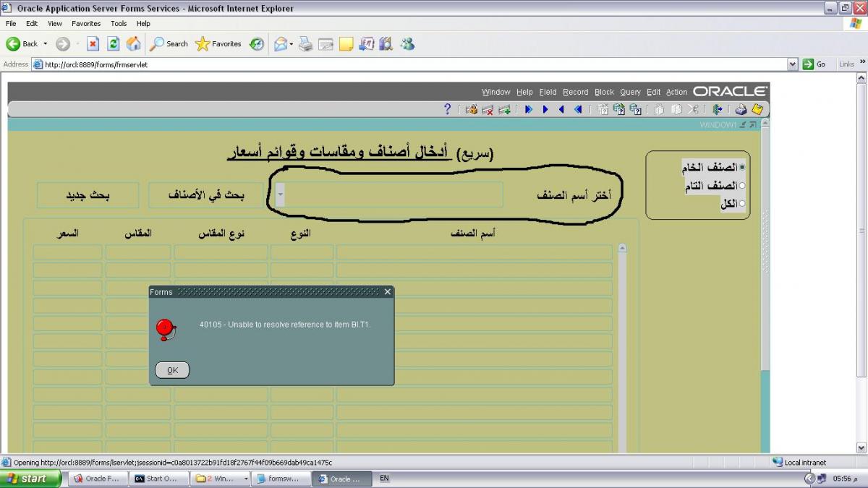
Task: Click the blue question mark Help icon
Action: tap(448, 109)
